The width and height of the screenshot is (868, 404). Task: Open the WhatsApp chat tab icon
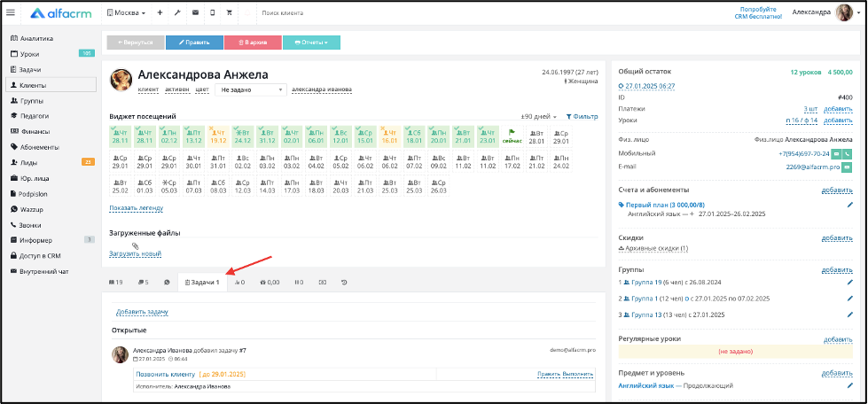pyautogui.click(x=167, y=283)
